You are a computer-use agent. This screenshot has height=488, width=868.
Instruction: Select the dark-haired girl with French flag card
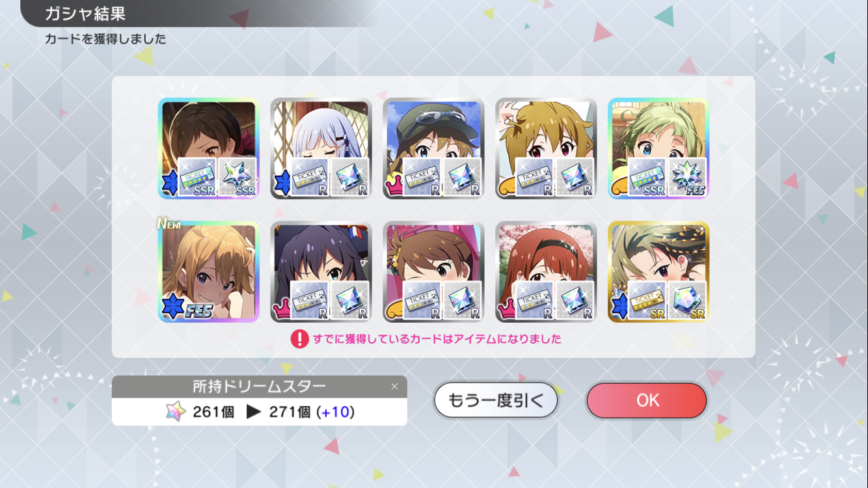point(321,271)
